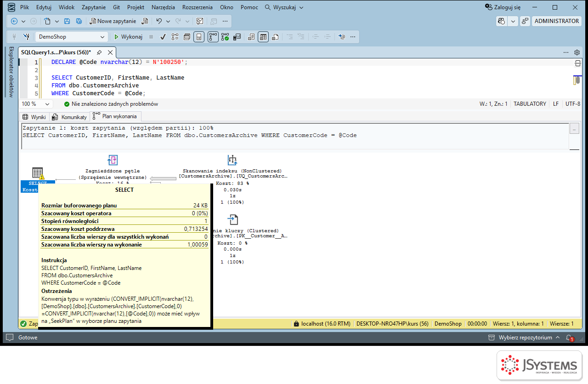Click the Wykonaj execute button
Screen dimensions: 588x384
pyautogui.click(x=128, y=37)
